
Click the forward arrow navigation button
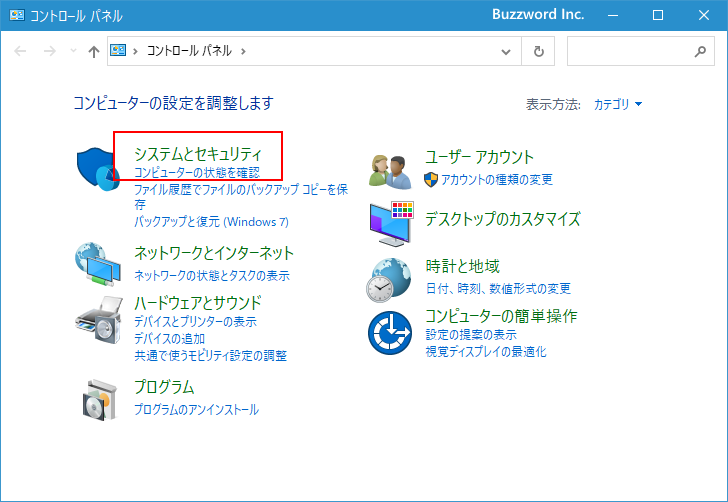[49, 51]
